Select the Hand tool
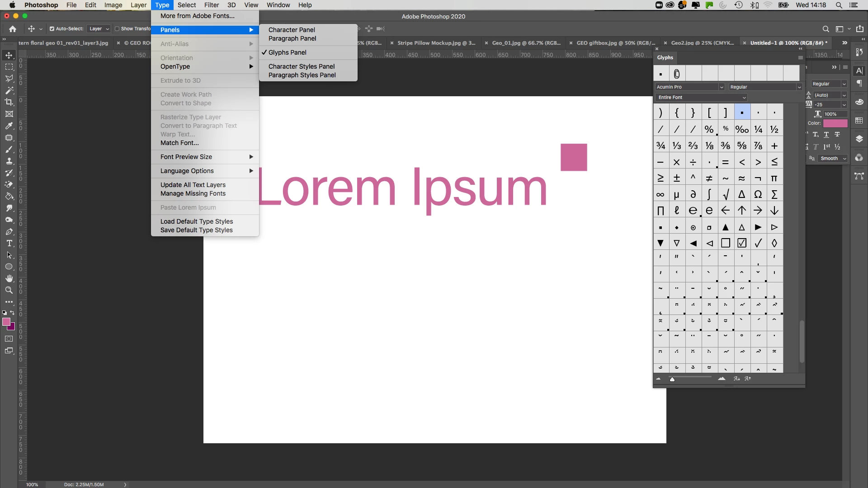This screenshot has height=488, width=868. tap(9, 278)
